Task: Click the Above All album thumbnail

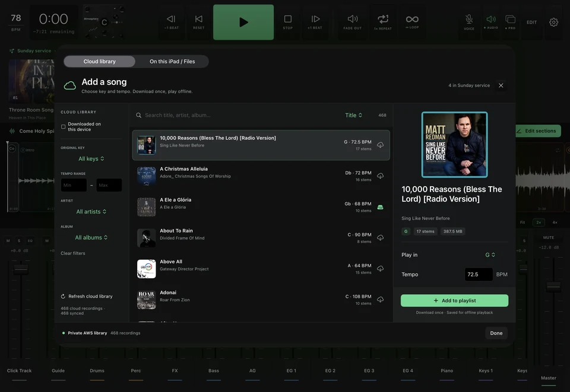Action: (x=147, y=269)
